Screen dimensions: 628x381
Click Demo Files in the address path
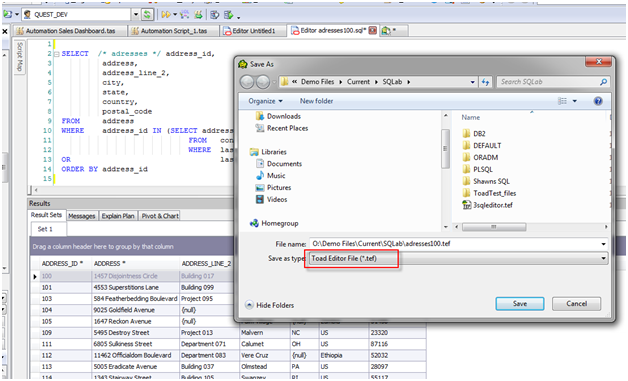(x=317, y=82)
